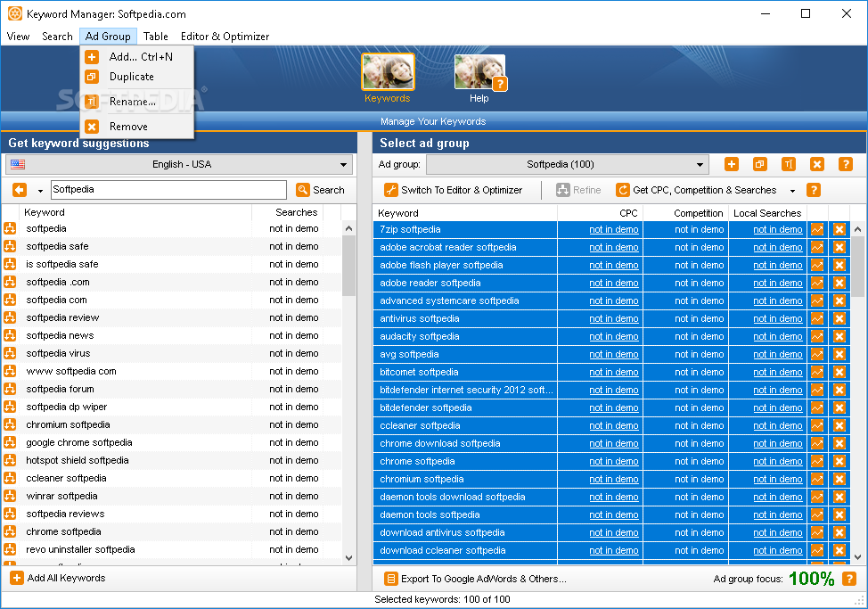The height and width of the screenshot is (609, 868).
Task: Remove 'chrome softpedia' from ad group via X
Action: click(839, 461)
